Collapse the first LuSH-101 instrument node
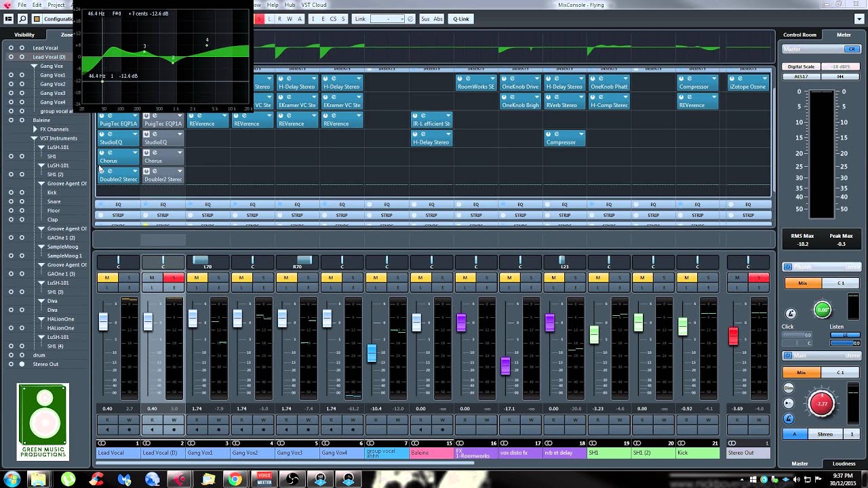The width and height of the screenshot is (868, 488). point(41,147)
